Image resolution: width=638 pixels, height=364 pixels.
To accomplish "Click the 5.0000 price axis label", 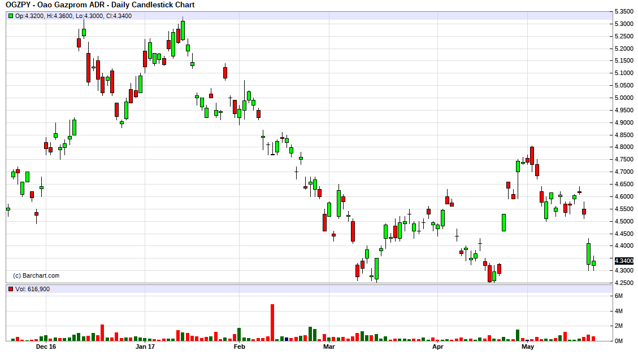I will point(624,98).
